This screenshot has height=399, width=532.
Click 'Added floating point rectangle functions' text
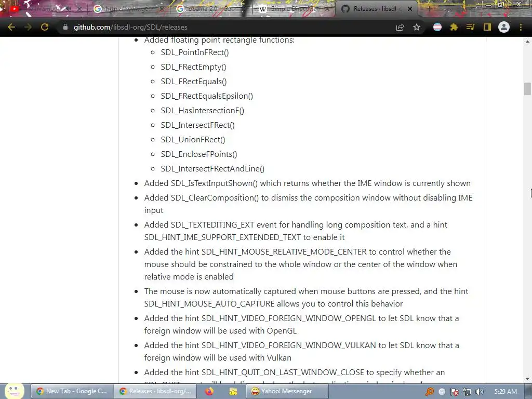point(220,40)
